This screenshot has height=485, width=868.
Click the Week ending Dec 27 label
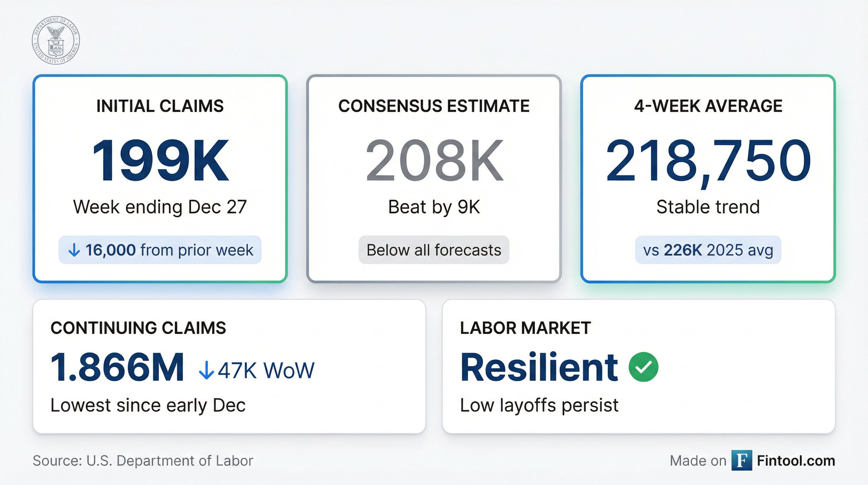pyautogui.click(x=160, y=207)
